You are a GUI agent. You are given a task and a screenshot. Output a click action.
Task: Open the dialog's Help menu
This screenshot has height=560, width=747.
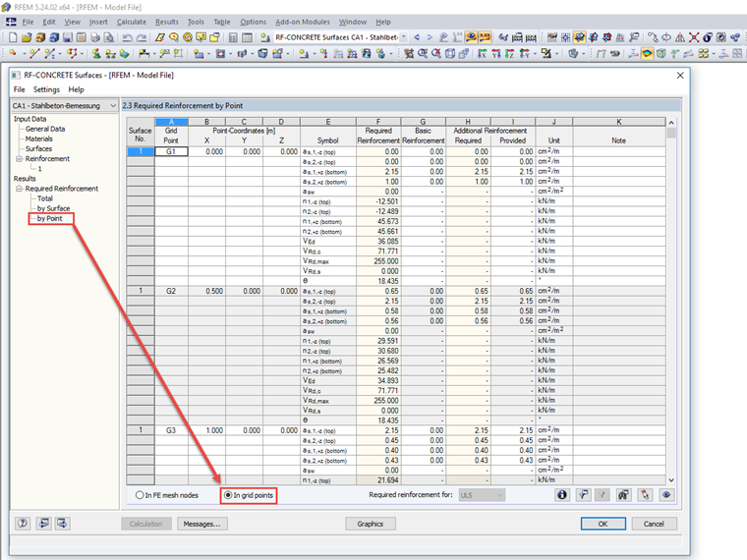[76, 89]
